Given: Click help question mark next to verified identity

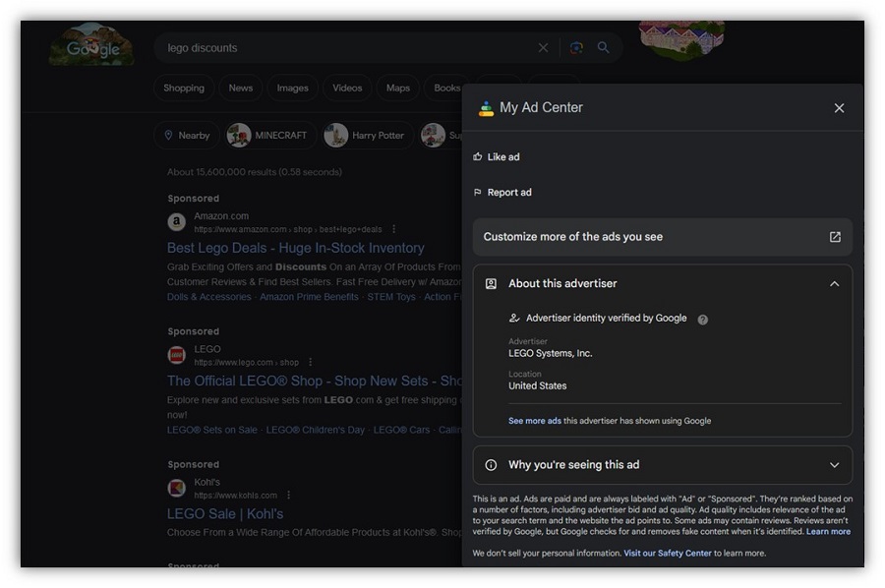Looking at the screenshot, I should tap(703, 320).
